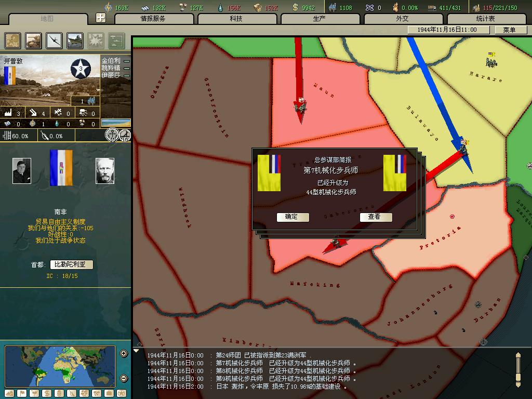The width and height of the screenshot is (532, 399).
Task: Click the star badge showing 3
Action: 81,69
